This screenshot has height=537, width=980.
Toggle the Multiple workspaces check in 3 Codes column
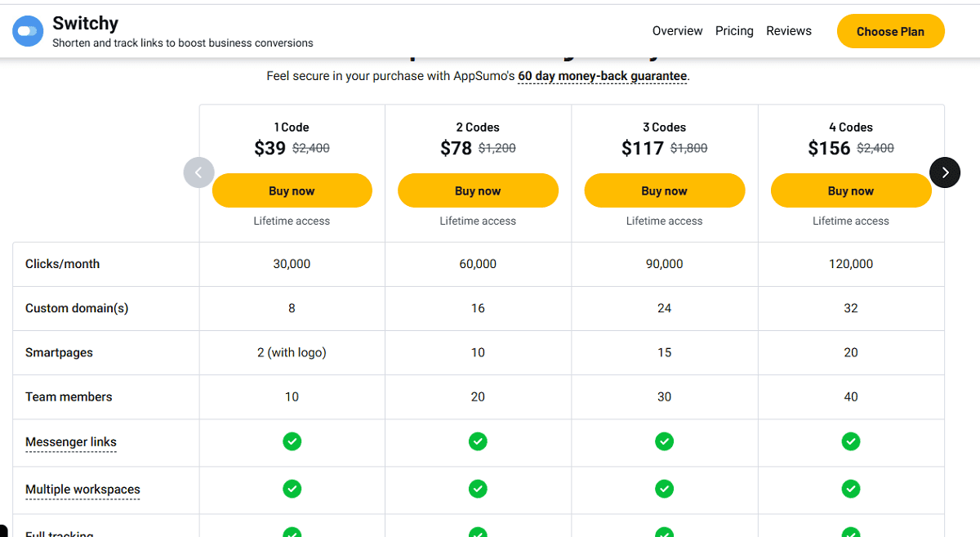(x=664, y=488)
